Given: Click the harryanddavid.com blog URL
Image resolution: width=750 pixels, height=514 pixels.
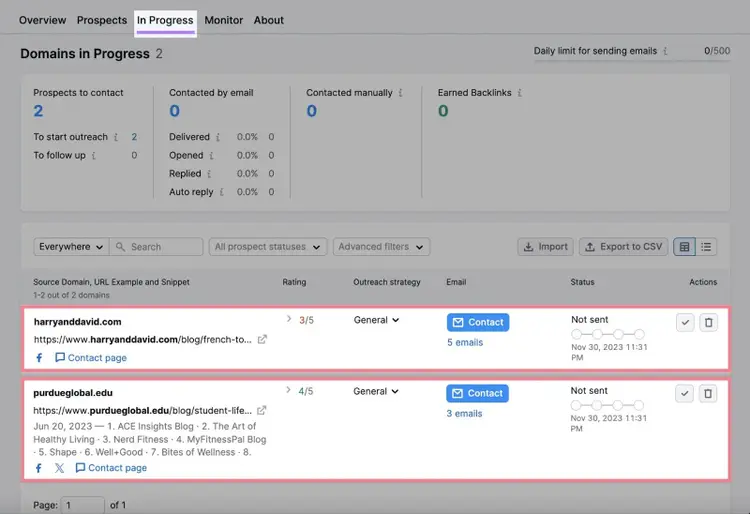Looking at the screenshot, I should 143,339.
